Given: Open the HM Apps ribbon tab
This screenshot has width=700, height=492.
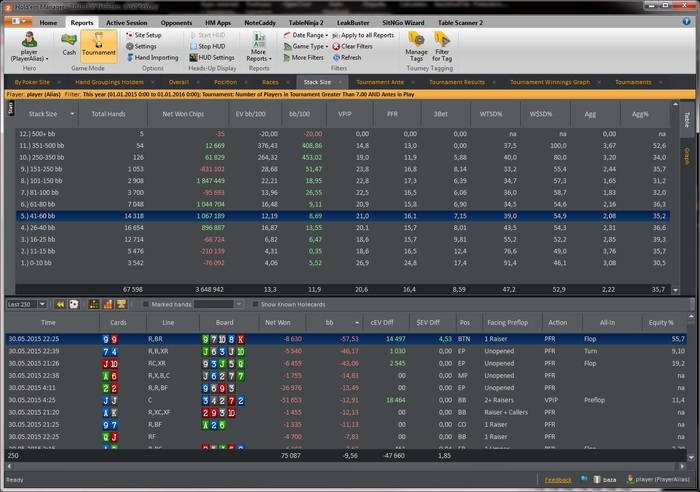Looking at the screenshot, I should [x=218, y=23].
